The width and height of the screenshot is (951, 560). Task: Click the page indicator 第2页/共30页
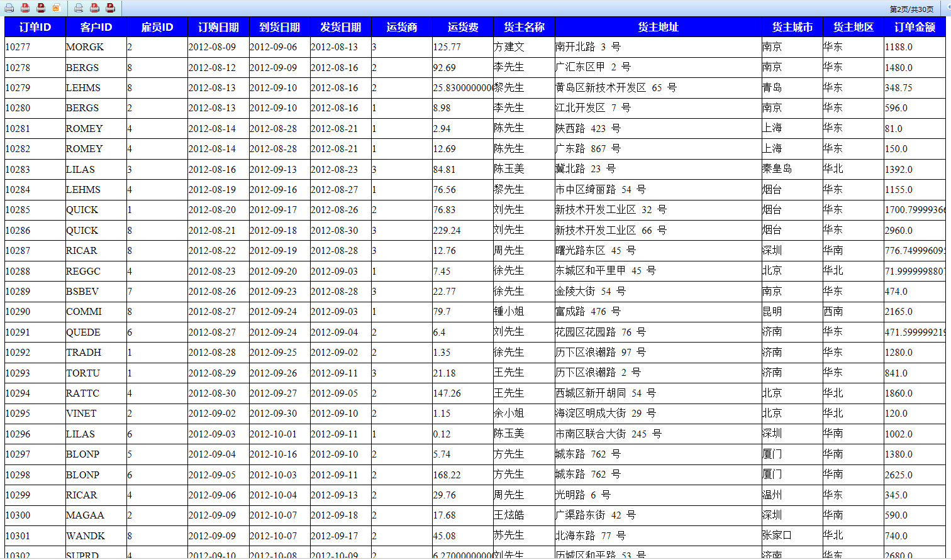coord(911,9)
